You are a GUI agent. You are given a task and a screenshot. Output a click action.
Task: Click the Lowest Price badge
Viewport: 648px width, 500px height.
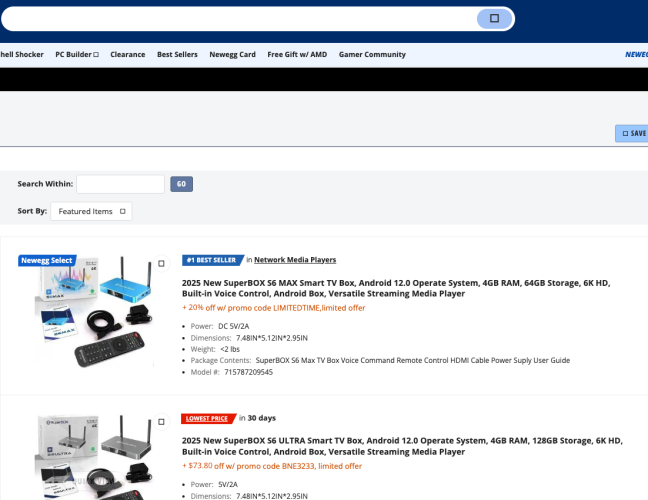coord(208,418)
